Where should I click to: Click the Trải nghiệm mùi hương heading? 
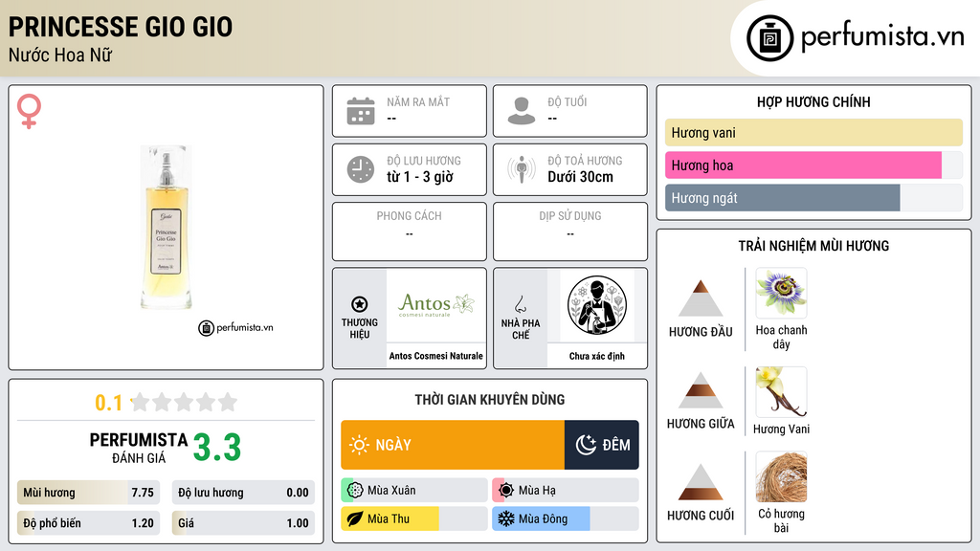point(813,246)
